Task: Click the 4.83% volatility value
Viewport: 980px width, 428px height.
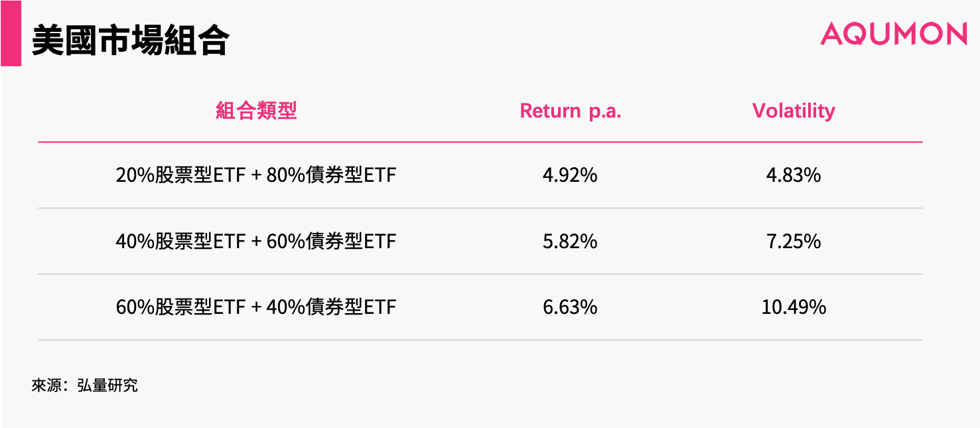Action: pos(794,175)
